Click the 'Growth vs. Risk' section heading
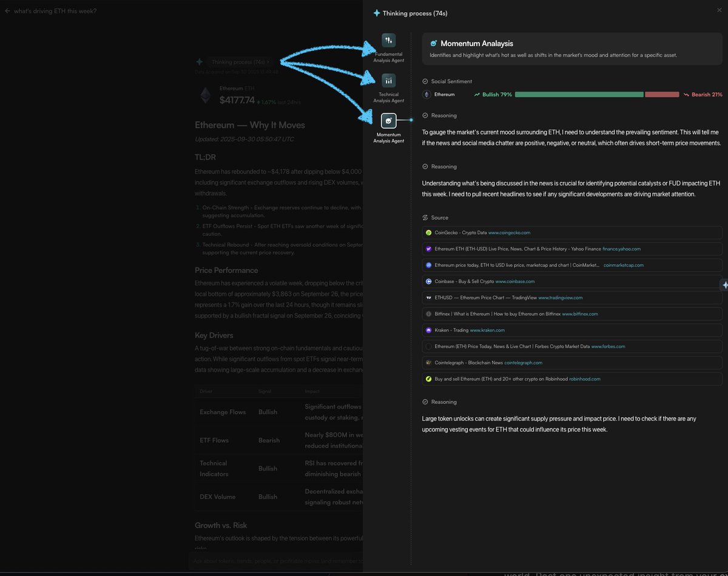This screenshot has height=576, width=728. 221,525
